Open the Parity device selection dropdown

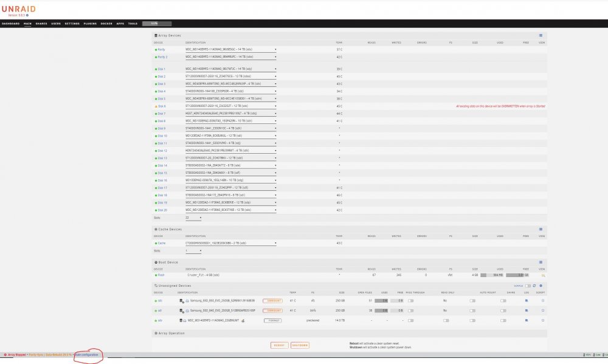click(x=230, y=50)
